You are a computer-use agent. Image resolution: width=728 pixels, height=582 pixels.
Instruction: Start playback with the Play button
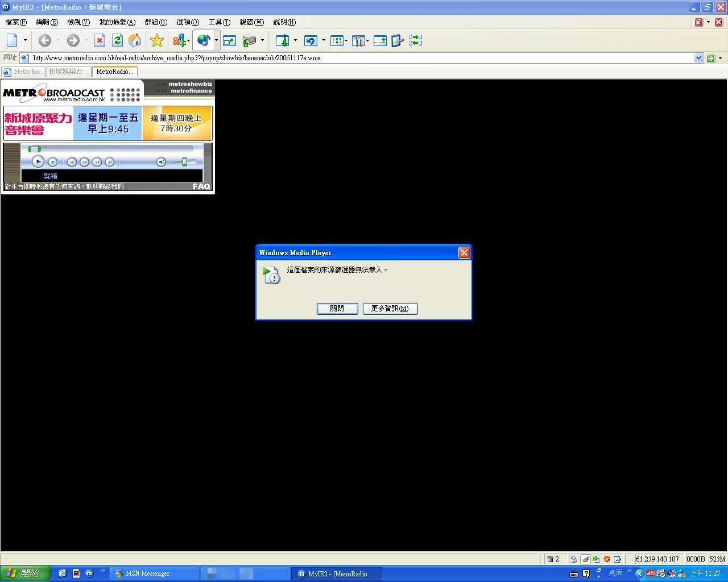(x=38, y=161)
